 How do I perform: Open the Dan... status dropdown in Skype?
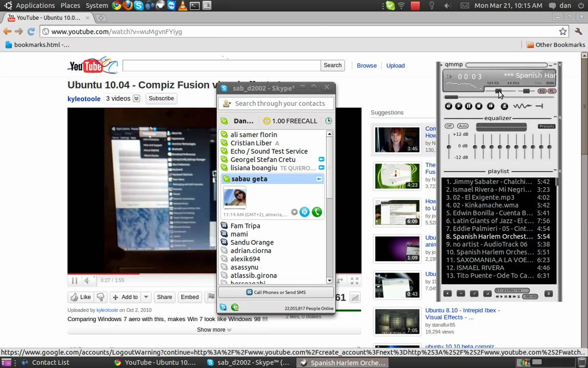coord(239,121)
